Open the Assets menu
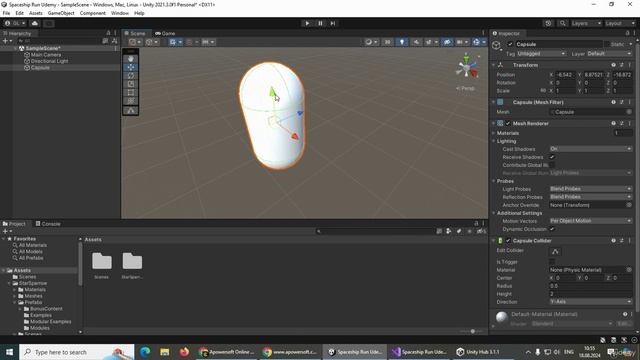The image size is (640, 360). click(x=36, y=13)
